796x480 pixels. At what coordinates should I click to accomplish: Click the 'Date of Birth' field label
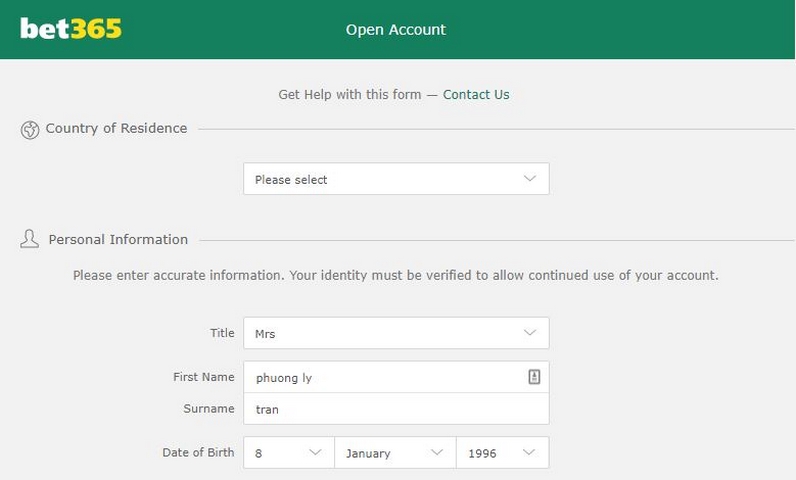(198, 452)
